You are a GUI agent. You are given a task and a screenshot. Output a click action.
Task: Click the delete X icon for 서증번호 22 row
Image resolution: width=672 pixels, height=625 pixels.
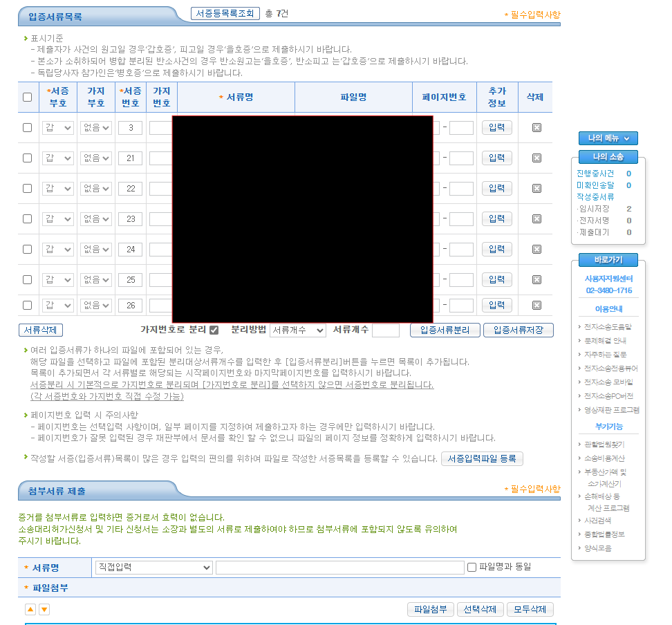[536, 189]
